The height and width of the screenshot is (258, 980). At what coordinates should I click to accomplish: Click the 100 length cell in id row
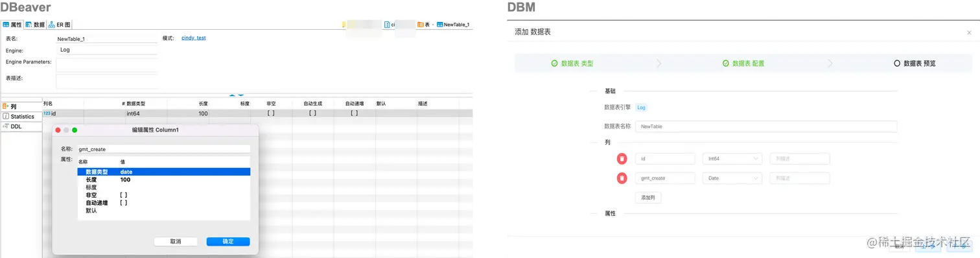203,113
